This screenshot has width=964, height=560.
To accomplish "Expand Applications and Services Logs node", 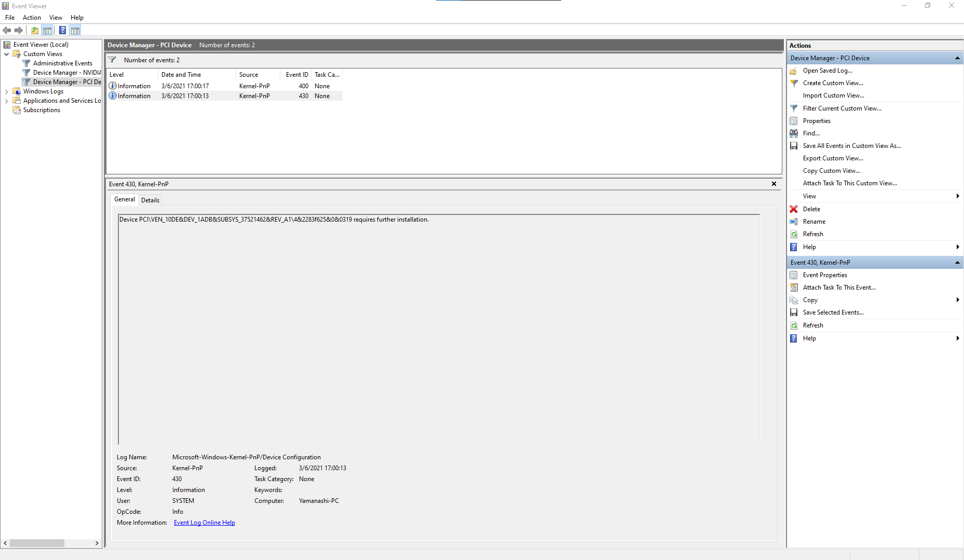I will pyautogui.click(x=6, y=101).
